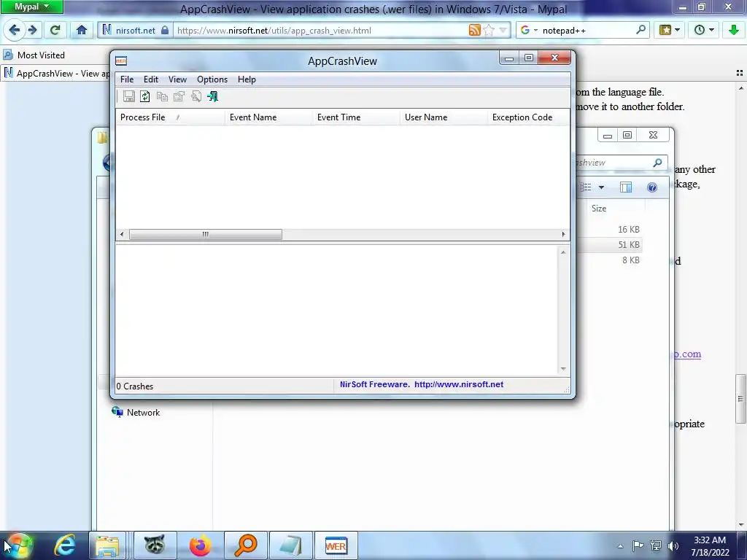Screen dimensions: 747x560
Task: Select the AppCrashView browser tab
Action: 56,74
